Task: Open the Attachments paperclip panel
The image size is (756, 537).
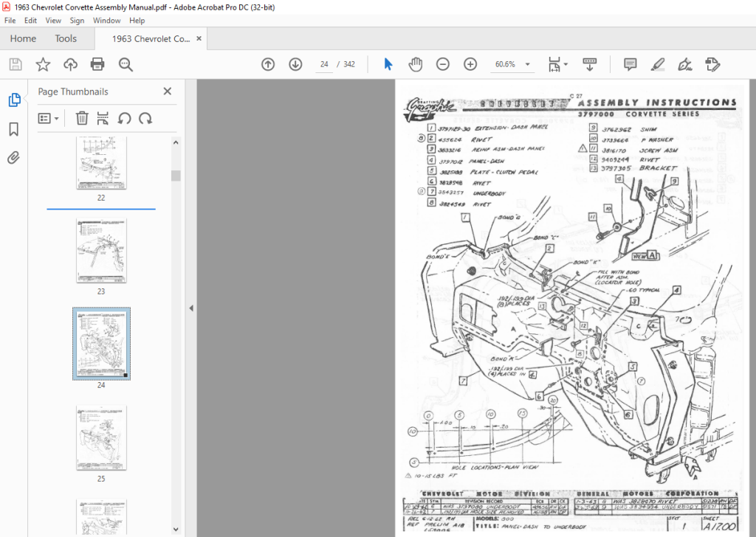Action: pos(13,158)
